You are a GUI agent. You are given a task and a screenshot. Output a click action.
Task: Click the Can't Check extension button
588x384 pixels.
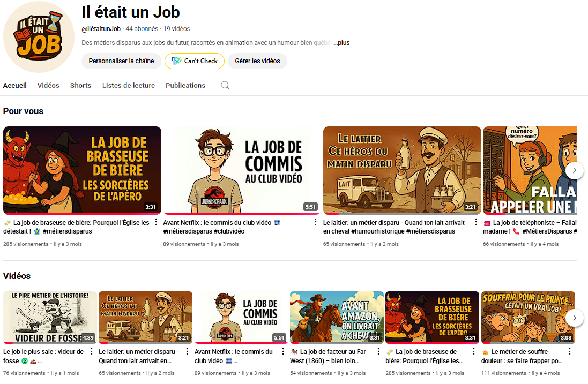(194, 61)
